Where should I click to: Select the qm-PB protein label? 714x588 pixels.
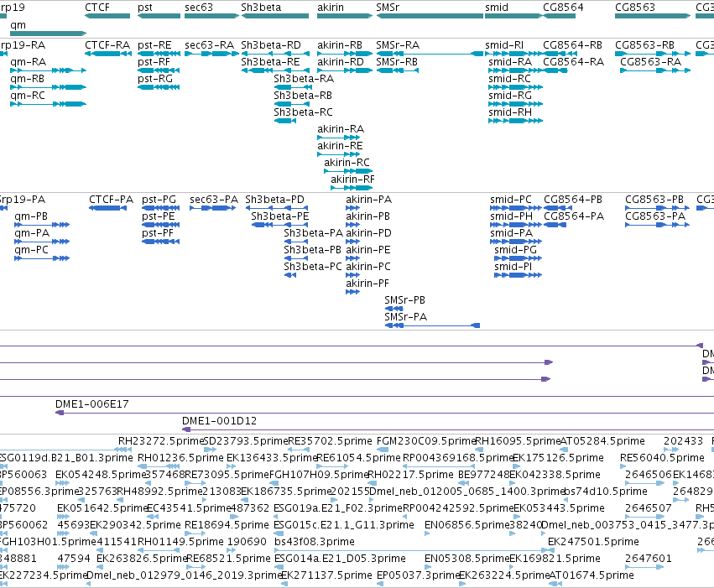click(31, 216)
